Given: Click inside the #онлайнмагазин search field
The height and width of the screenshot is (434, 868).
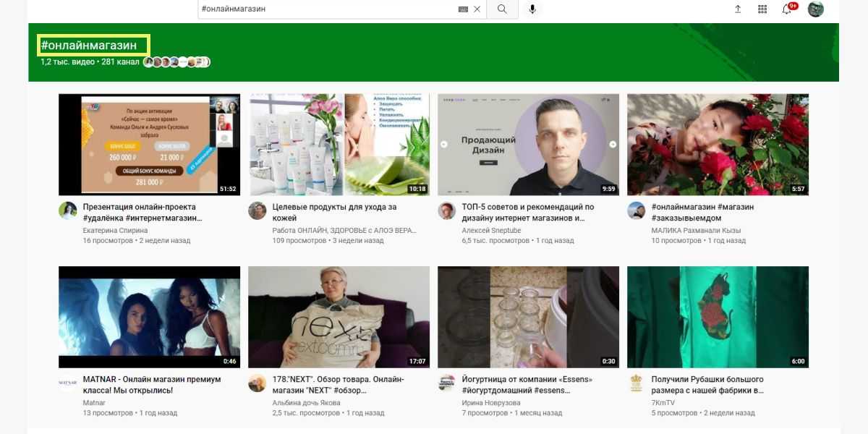Looking at the screenshot, I should (x=325, y=9).
